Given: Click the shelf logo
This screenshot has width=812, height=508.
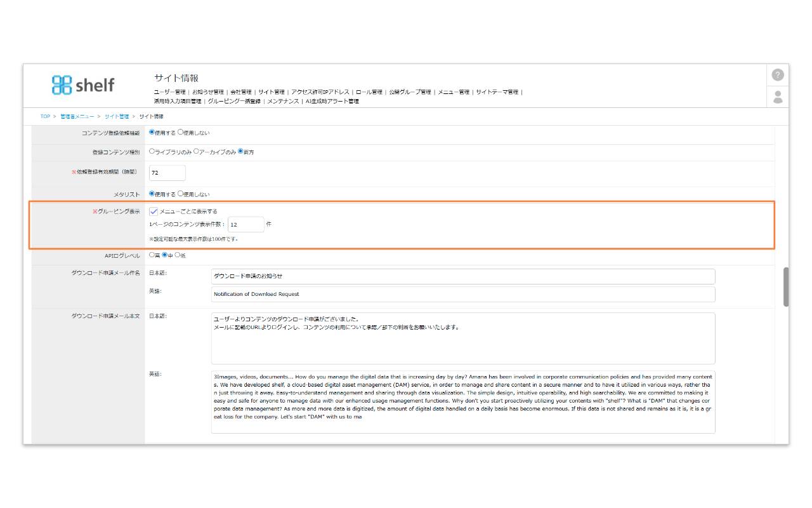Looking at the screenshot, I should tap(83, 84).
